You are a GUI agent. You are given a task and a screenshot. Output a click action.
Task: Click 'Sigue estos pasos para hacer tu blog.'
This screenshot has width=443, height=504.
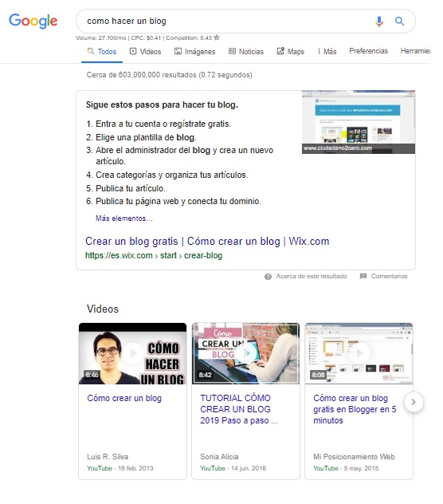click(162, 104)
